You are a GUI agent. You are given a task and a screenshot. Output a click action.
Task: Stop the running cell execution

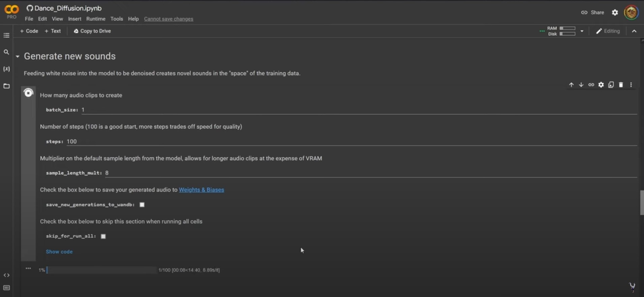click(x=29, y=93)
